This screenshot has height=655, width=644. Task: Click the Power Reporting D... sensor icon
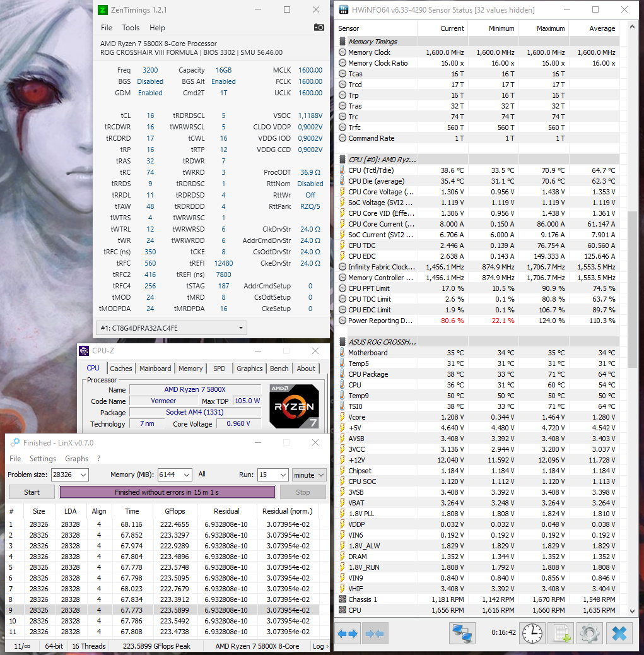(342, 321)
